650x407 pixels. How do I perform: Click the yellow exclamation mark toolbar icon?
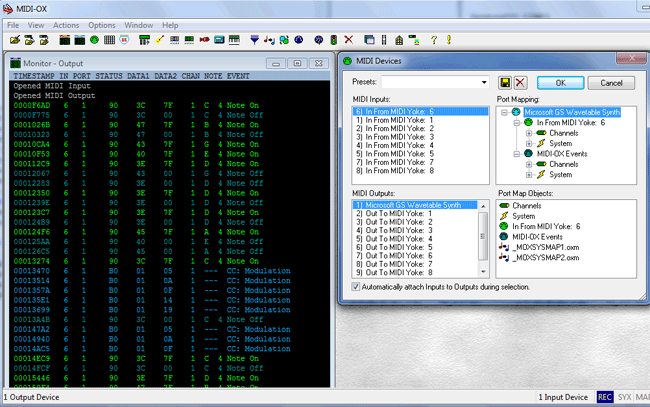(x=449, y=40)
